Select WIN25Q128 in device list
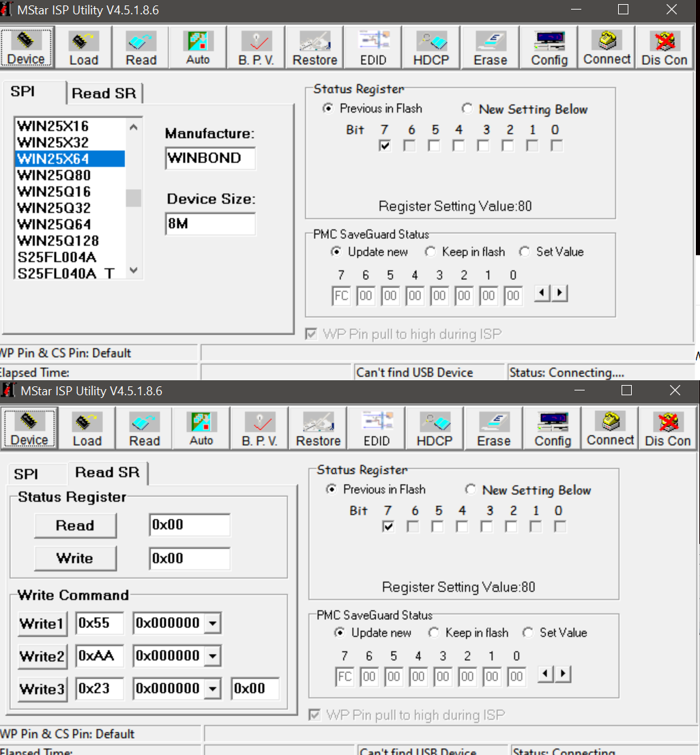Screen dimensions: 700x755 click(70, 240)
